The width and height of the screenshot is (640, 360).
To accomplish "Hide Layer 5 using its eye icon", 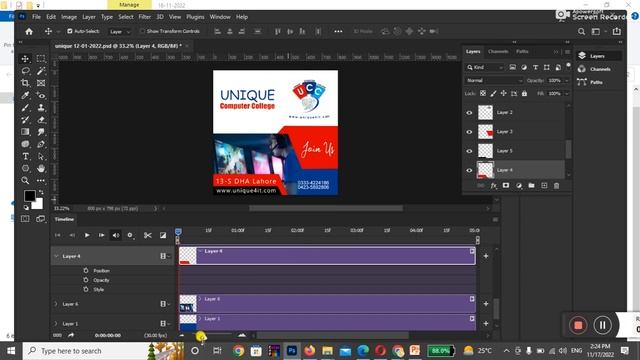I will [469, 151].
